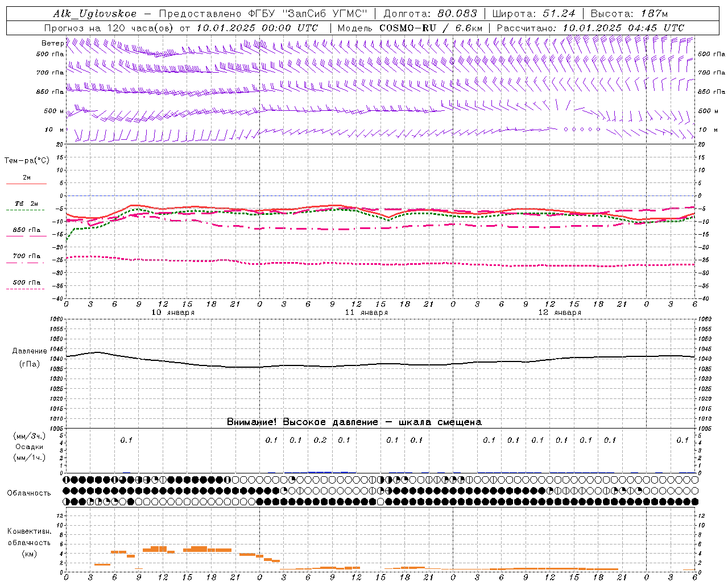The image size is (728, 582).
Task: Click the Облачность cloud cover label
Action: (x=29, y=493)
